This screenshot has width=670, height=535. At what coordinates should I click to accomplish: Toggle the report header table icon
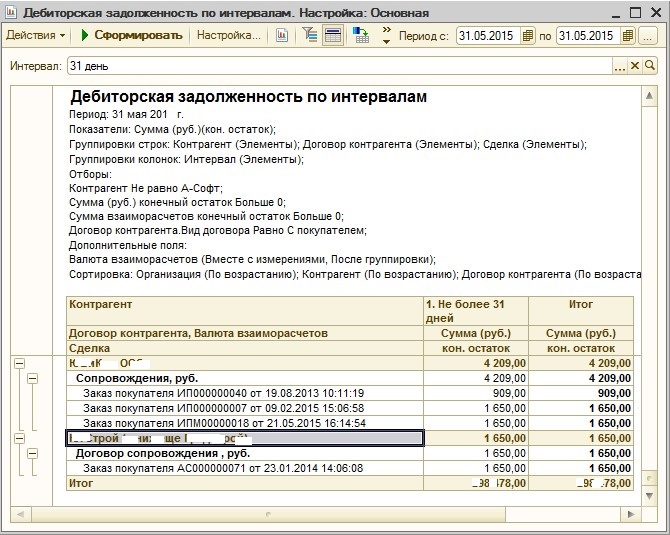coord(333,35)
